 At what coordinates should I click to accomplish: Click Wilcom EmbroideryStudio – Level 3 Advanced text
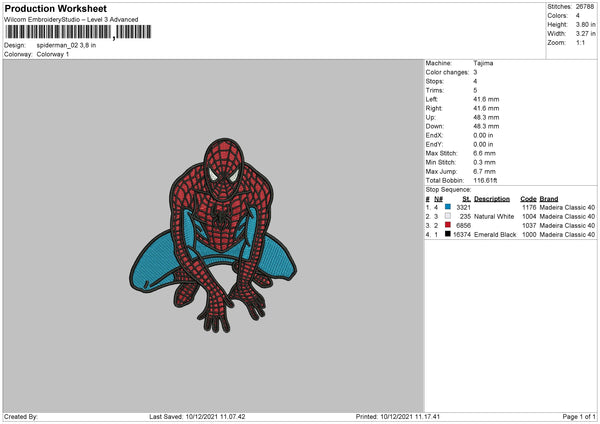(x=71, y=20)
